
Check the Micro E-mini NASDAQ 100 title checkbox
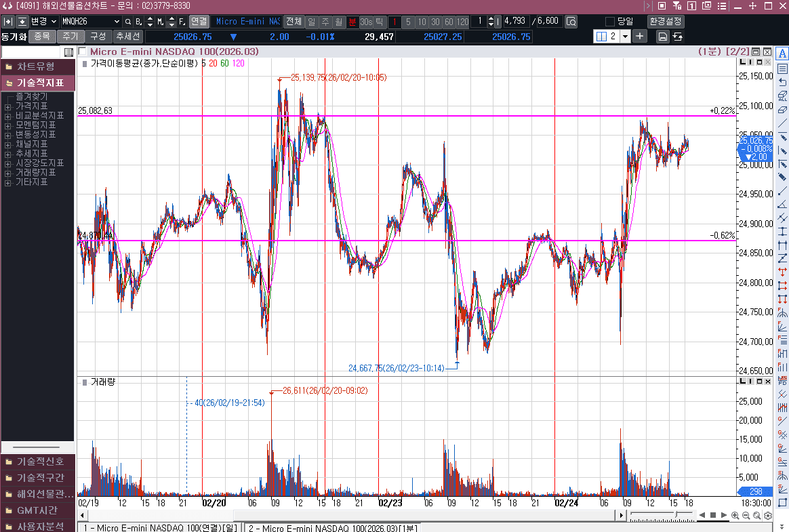83,52
